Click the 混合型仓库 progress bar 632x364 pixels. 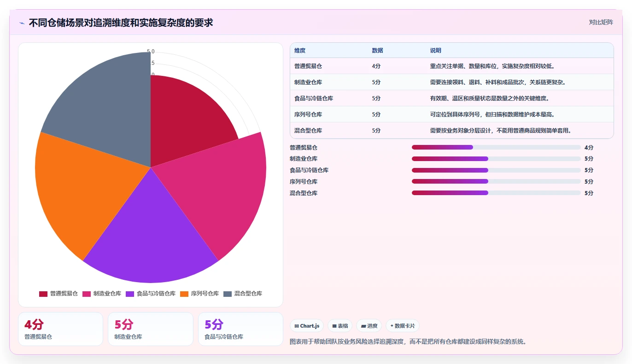click(496, 193)
